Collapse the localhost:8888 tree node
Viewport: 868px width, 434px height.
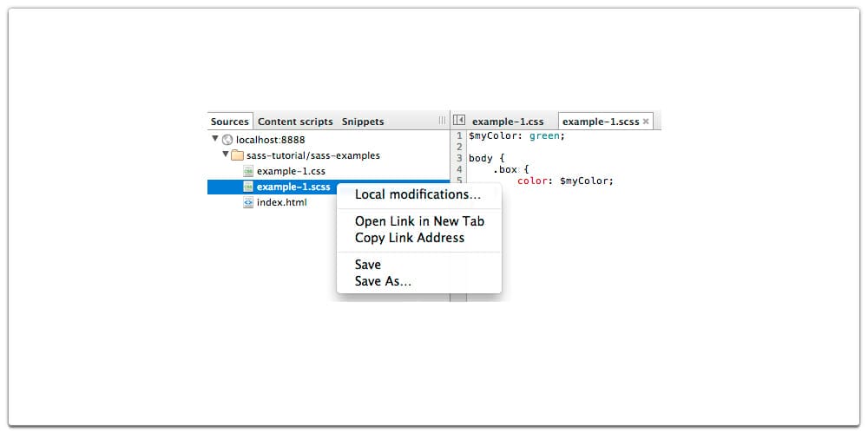coord(215,139)
